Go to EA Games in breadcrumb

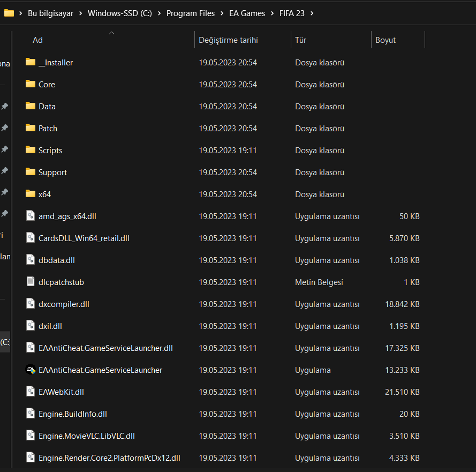coord(247,13)
